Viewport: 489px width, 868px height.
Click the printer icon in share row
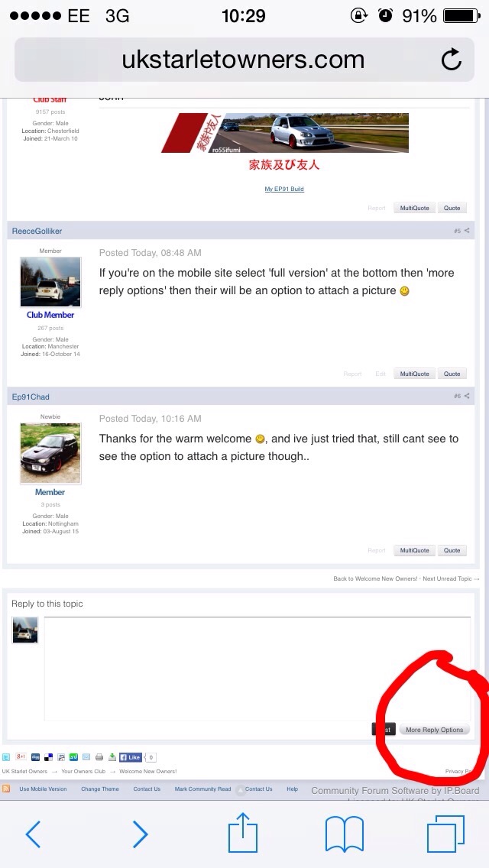tap(99, 756)
